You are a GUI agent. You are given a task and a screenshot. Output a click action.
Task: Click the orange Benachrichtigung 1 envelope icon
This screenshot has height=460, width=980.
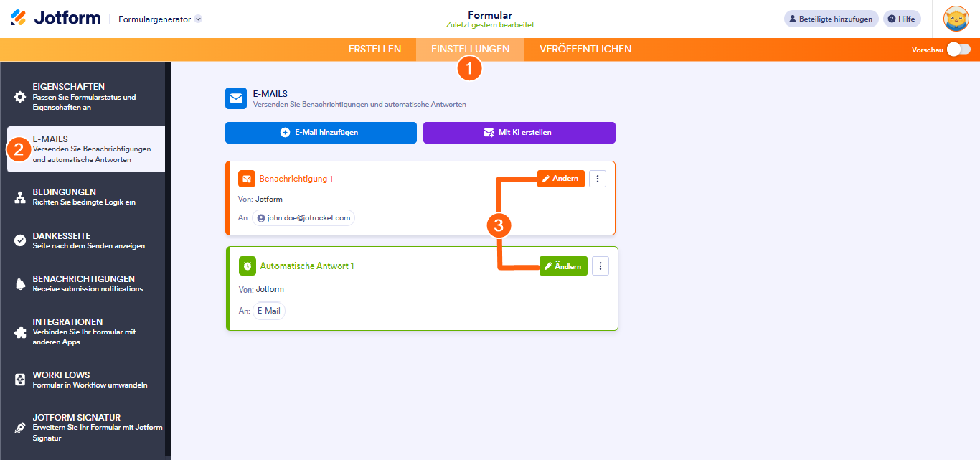pos(247,179)
